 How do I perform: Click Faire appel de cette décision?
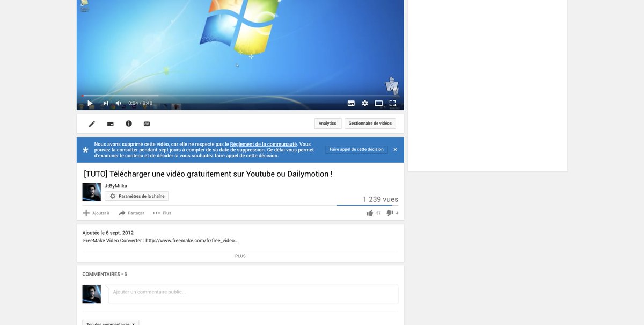pyautogui.click(x=356, y=149)
